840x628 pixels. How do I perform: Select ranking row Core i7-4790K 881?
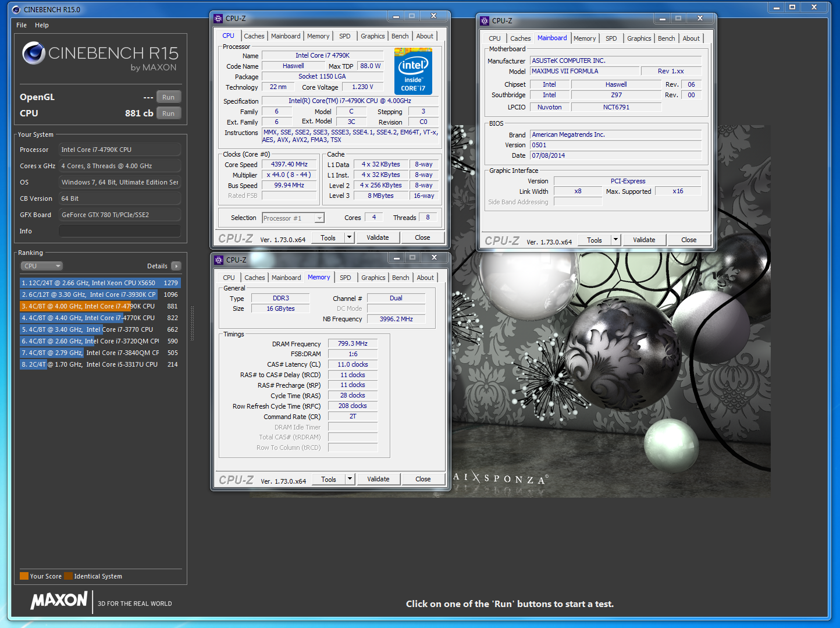point(100,306)
